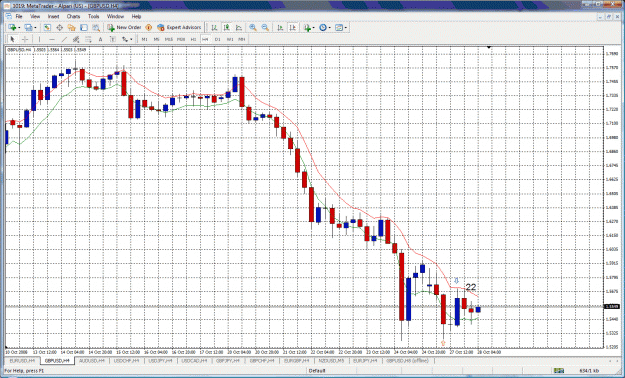Open the Charts menu
Viewport: 625px width, 378px height.
pyautogui.click(x=73, y=16)
